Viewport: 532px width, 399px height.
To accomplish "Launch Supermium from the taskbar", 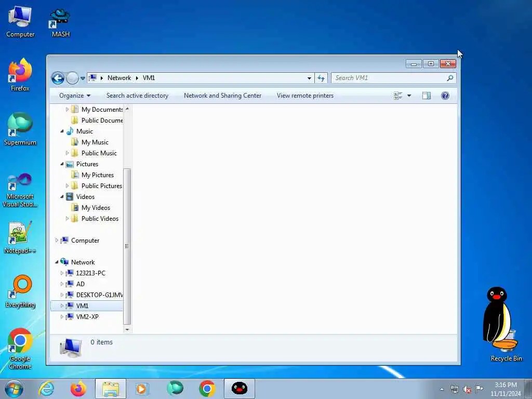I will 175,388.
